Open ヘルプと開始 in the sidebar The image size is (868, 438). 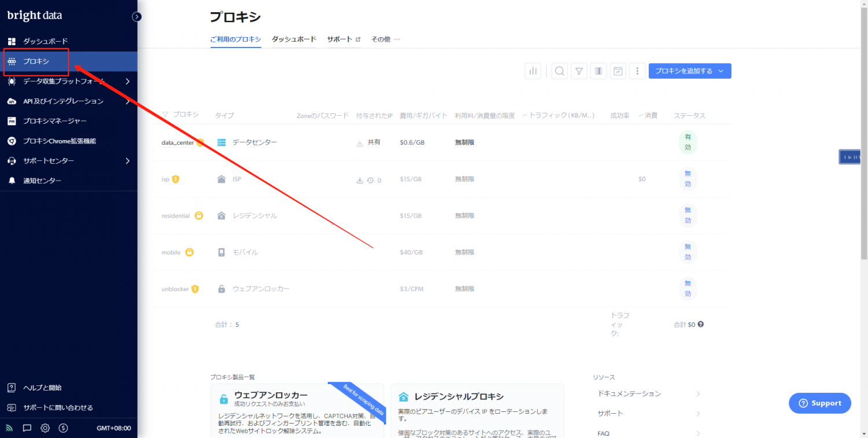pyautogui.click(x=68, y=388)
